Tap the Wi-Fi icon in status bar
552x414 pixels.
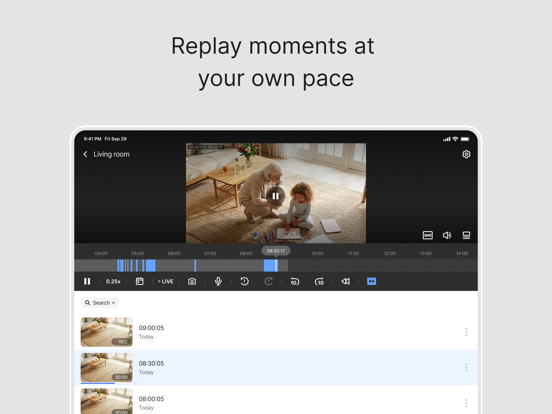point(455,139)
